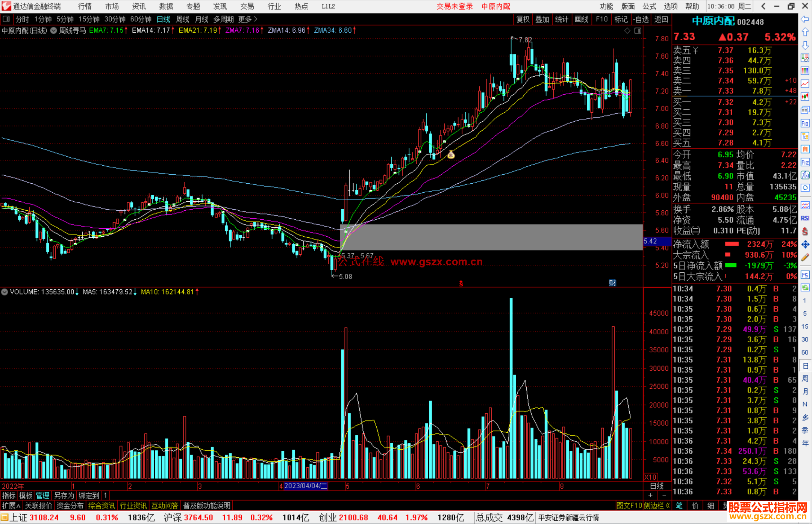
Task: Click the green 5日净流入额 bar
Action: pos(730,265)
